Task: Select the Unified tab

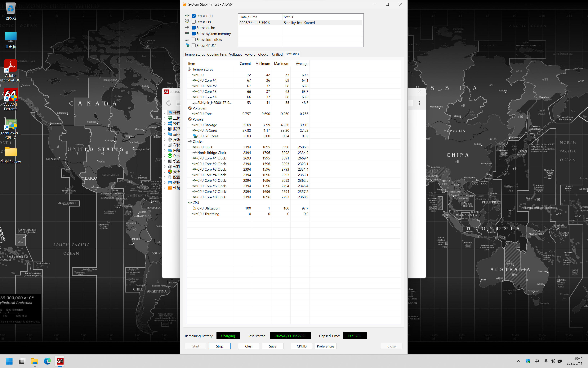Action: (277, 54)
